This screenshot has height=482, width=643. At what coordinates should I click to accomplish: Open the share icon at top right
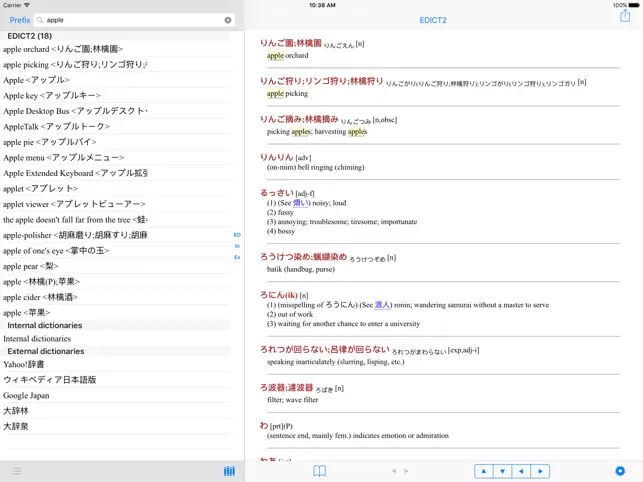[x=625, y=16]
